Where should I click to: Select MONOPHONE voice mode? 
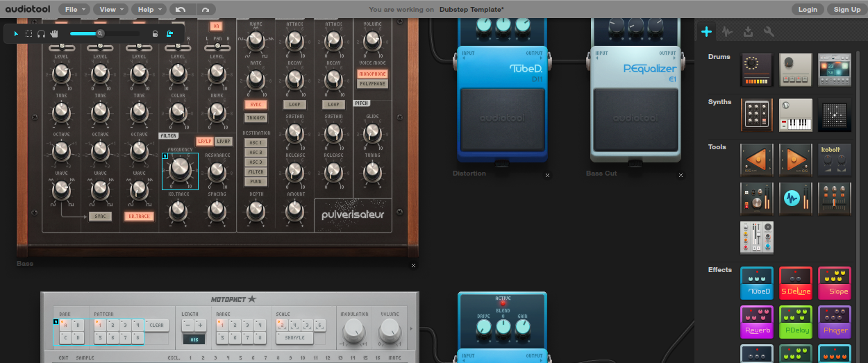[373, 74]
